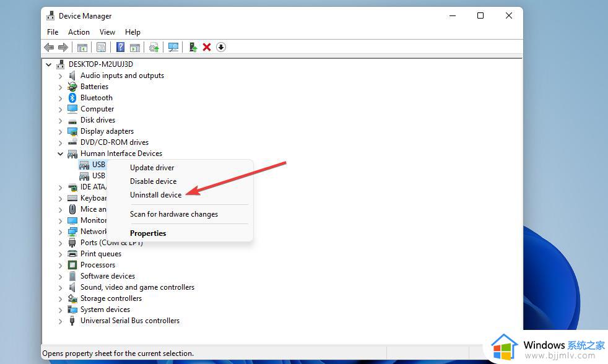Expand Universal Serial Bus controllers
Viewport: 608px width, 364px height.
point(60,321)
